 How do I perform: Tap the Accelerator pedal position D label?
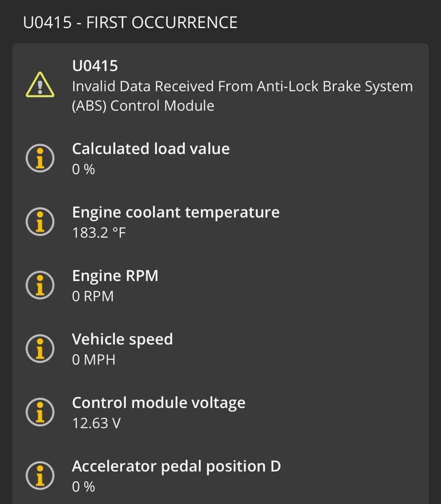(x=176, y=466)
